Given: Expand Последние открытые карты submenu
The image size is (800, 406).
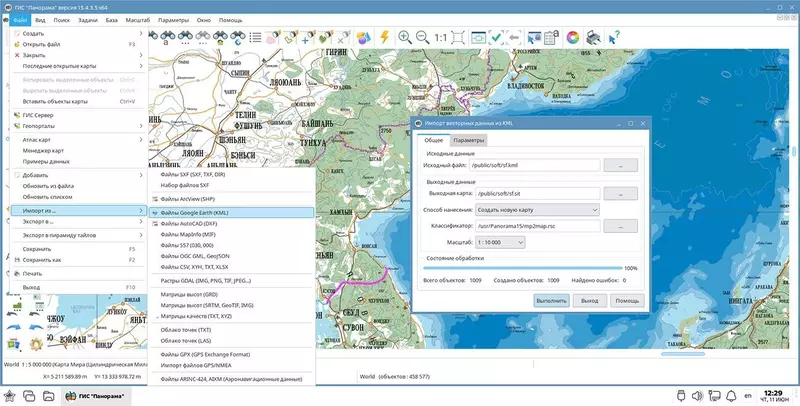Looking at the screenshot, I should click(x=79, y=66).
